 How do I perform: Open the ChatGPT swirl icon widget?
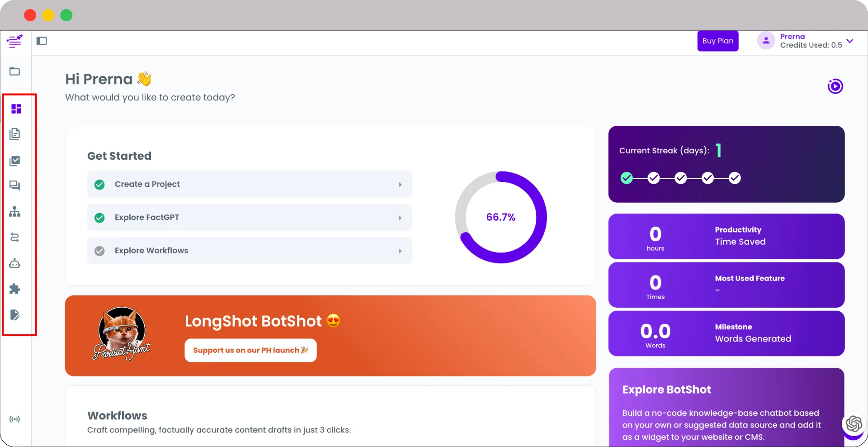[854, 424]
